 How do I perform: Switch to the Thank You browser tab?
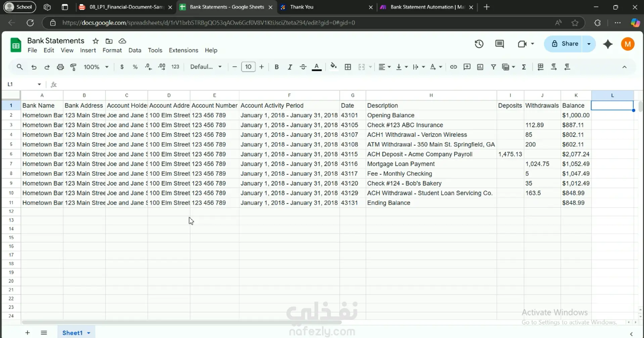click(x=326, y=7)
